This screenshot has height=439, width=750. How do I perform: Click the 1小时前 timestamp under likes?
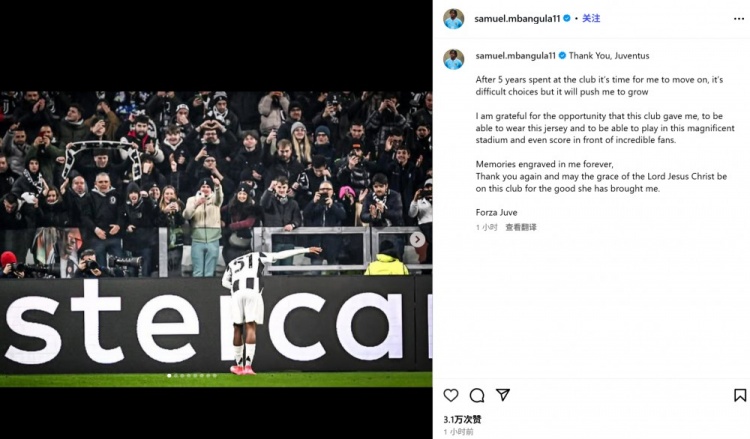(x=461, y=431)
